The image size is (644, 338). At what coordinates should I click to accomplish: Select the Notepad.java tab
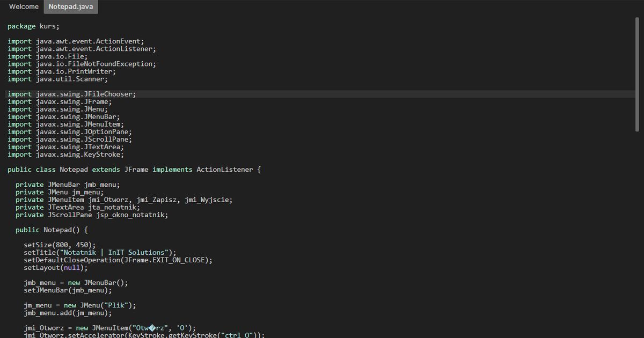[71, 7]
